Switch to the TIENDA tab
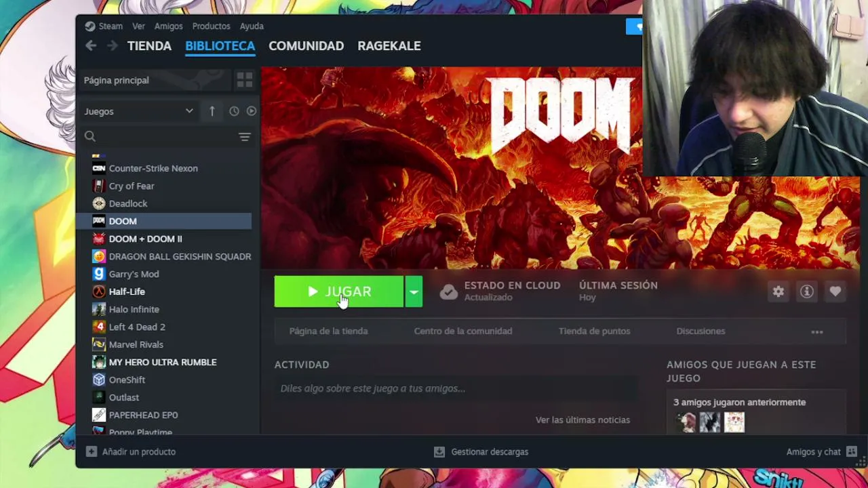 (x=149, y=46)
